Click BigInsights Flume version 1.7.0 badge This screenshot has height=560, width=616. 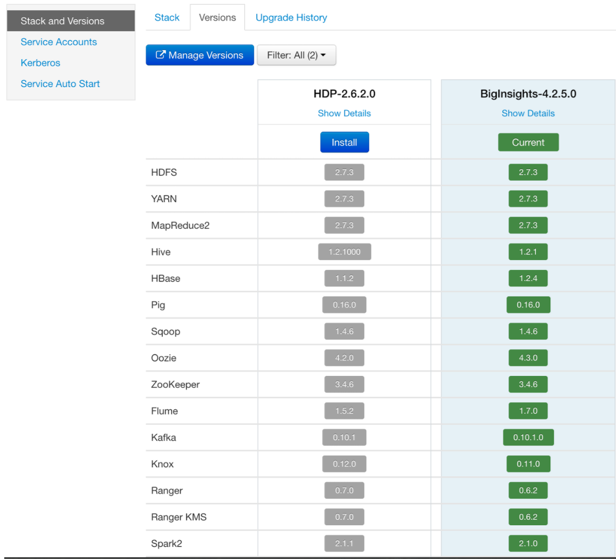(x=528, y=411)
